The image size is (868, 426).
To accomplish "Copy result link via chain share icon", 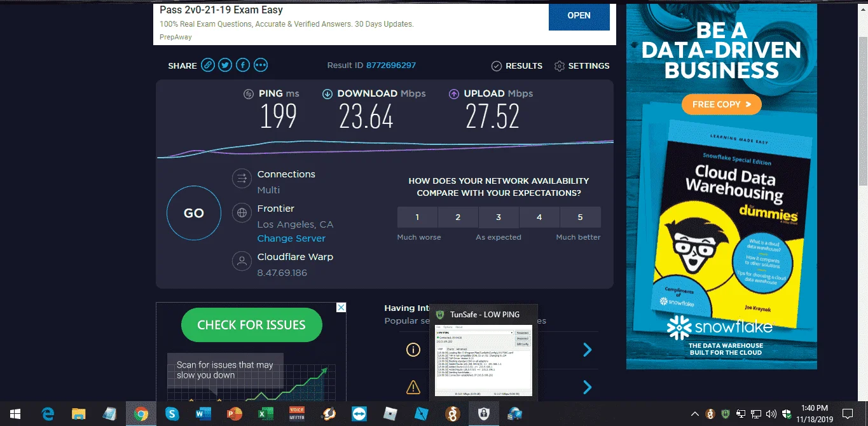I will pos(208,65).
